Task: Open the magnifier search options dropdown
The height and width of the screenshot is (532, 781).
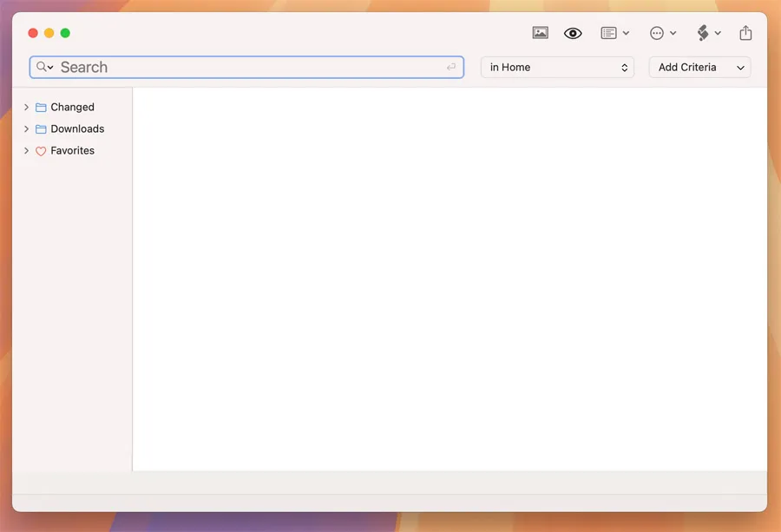Action: point(45,67)
